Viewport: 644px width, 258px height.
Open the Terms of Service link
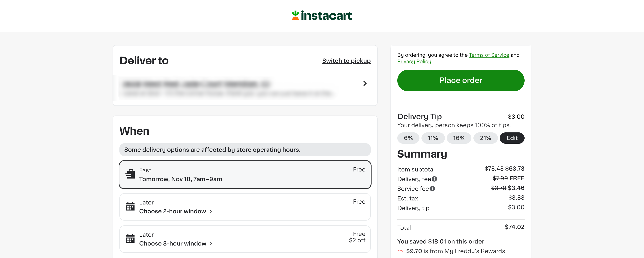[x=489, y=55]
